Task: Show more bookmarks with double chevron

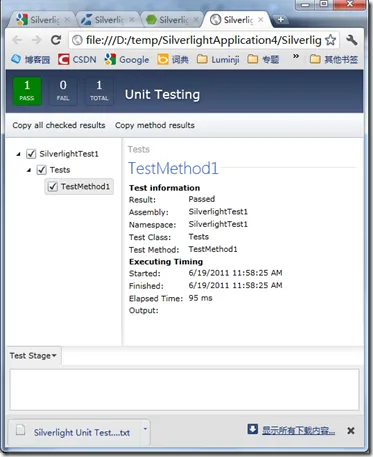Action: 296,56
